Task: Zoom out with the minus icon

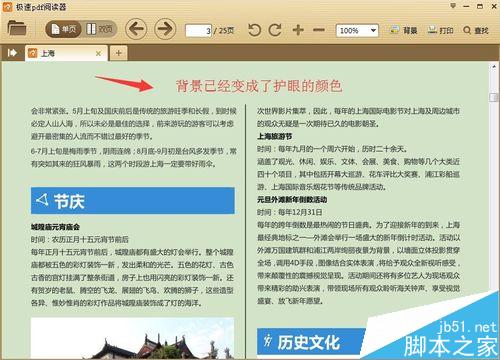Action: tap(319, 30)
